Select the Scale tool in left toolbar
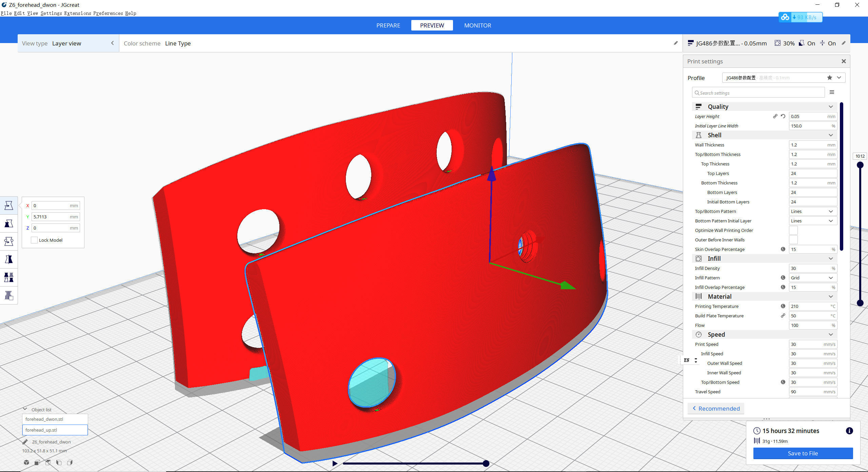 [x=9, y=223]
